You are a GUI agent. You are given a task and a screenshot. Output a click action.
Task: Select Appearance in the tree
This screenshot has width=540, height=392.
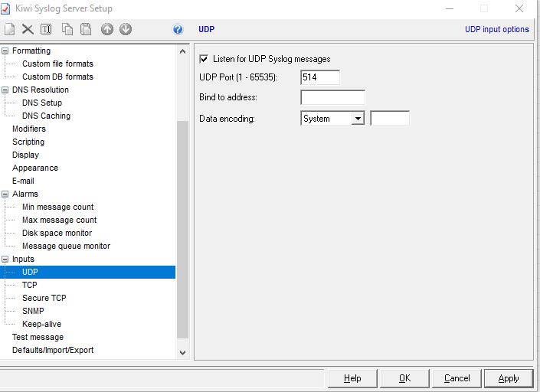pos(35,168)
